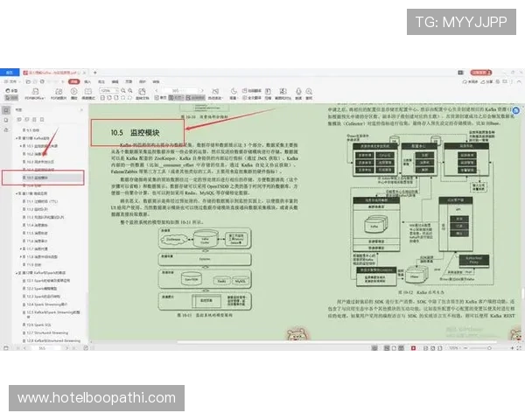Adjust the zoom slider in status bar
This screenshot has height=420, width=525.
point(489,348)
